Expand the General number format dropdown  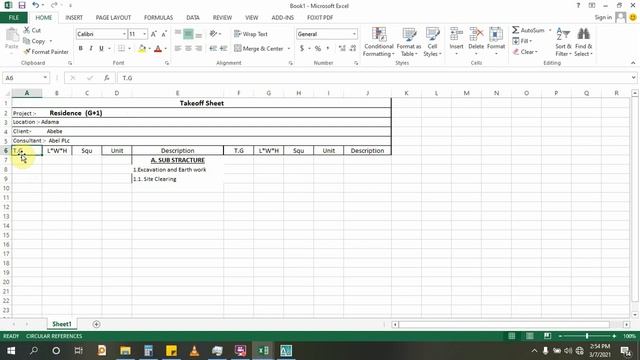[354, 34]
